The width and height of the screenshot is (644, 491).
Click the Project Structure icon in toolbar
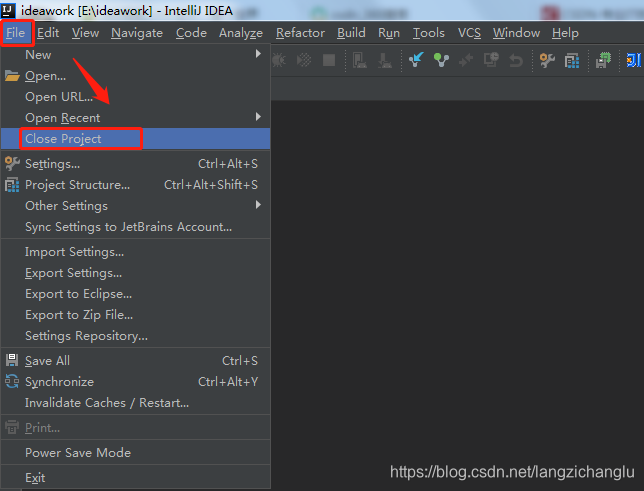572,61
